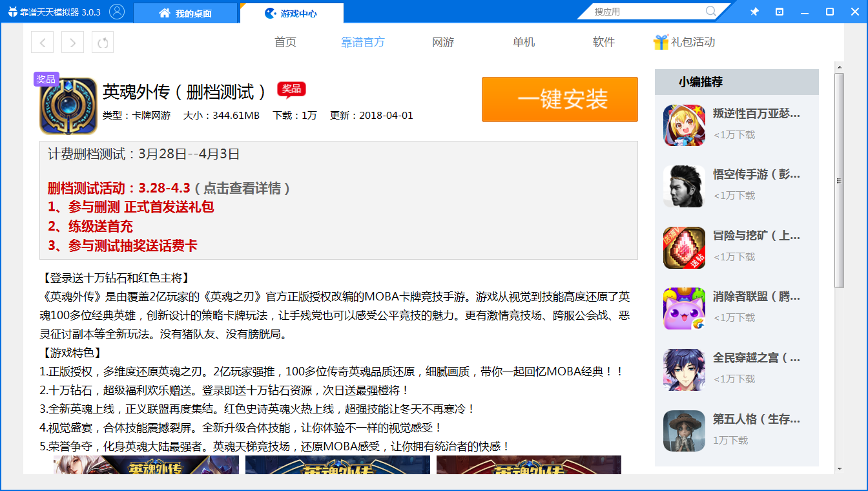
Task: Select the 游戏中心 tab
Action: point(291,13)
